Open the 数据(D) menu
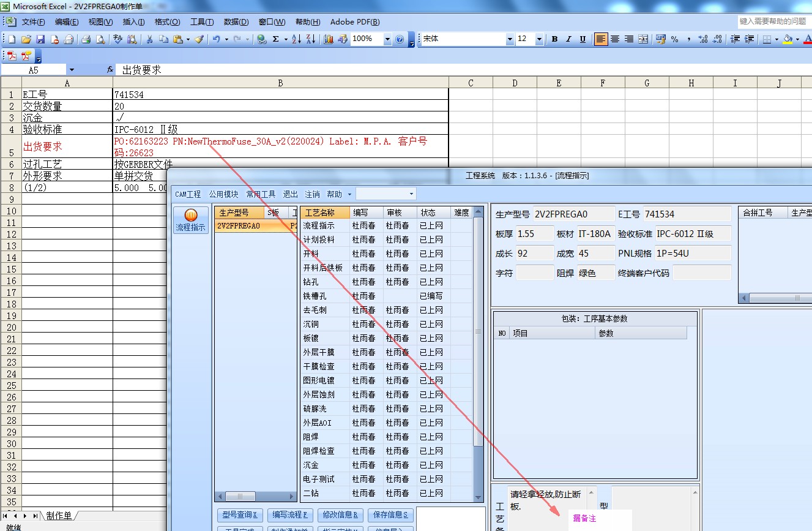 pyautogui.click(x=236, y=22)
